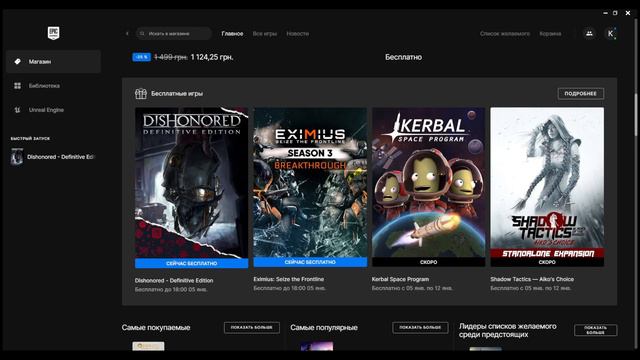Open Shadow Tactics Aiko's Choice cover

coord(547,182)
